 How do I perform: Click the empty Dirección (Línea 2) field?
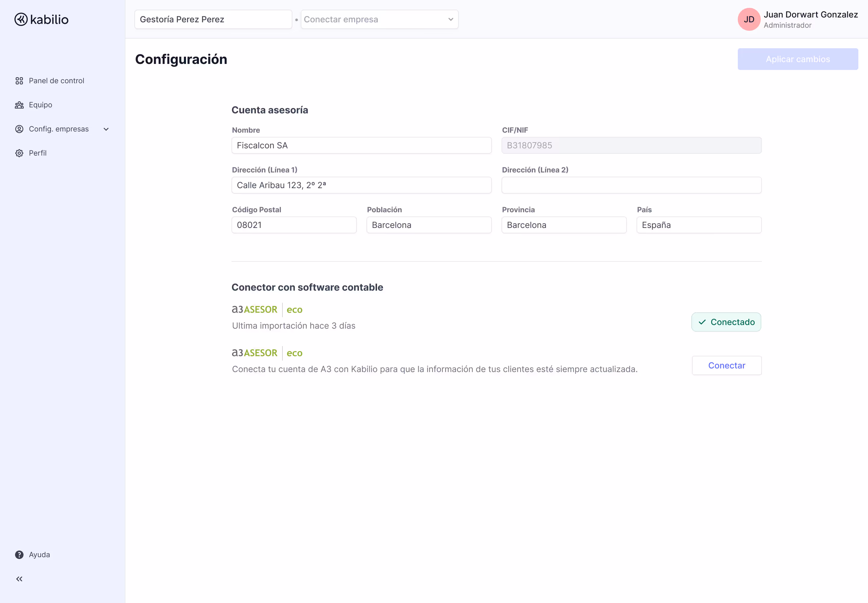pyautogui.click(x=631, y=185)
